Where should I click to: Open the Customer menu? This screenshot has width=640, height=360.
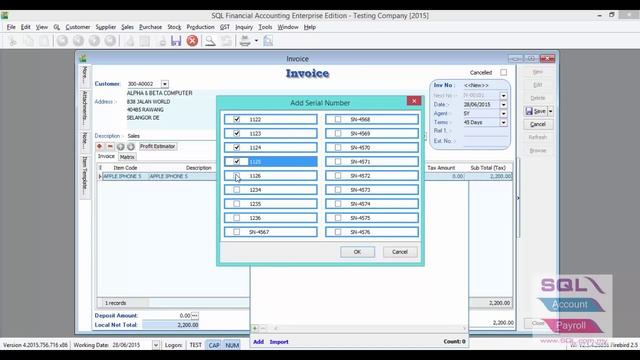78,27
